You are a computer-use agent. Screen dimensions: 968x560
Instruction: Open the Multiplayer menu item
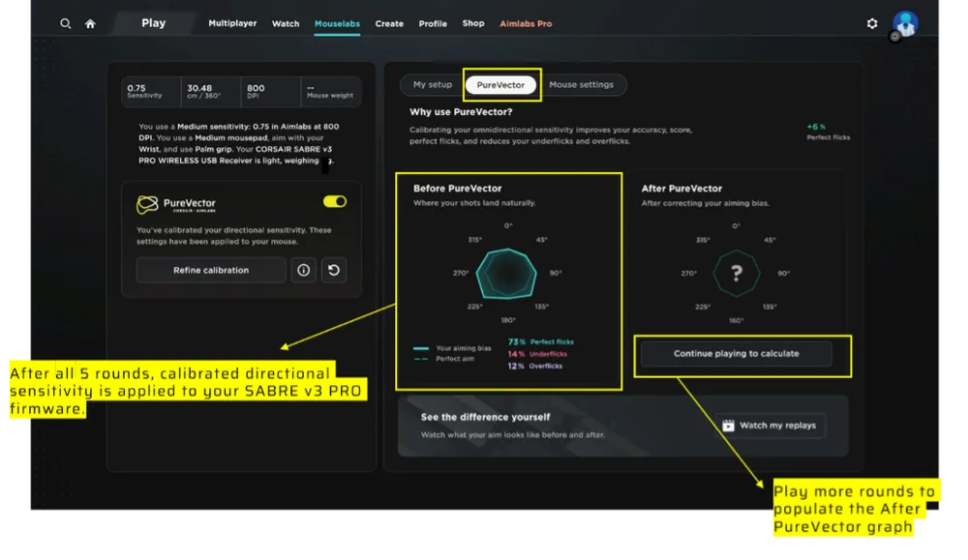(232, 23)
